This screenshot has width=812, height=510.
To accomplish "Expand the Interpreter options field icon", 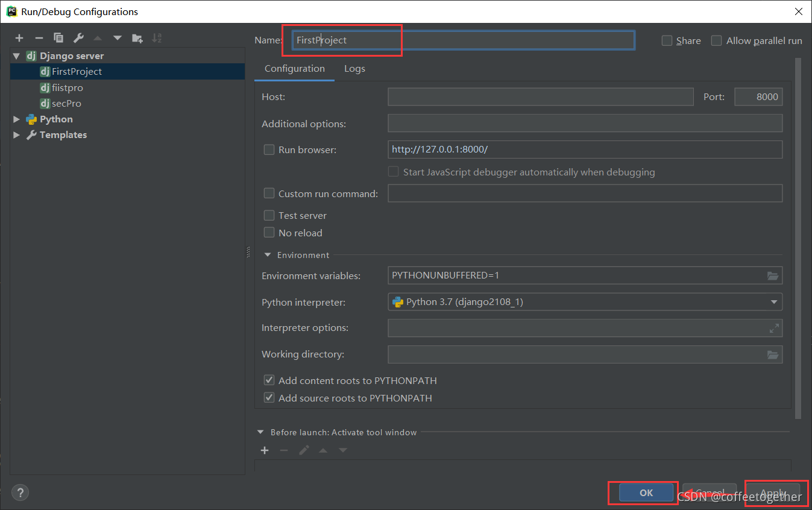I will [774, 329].
